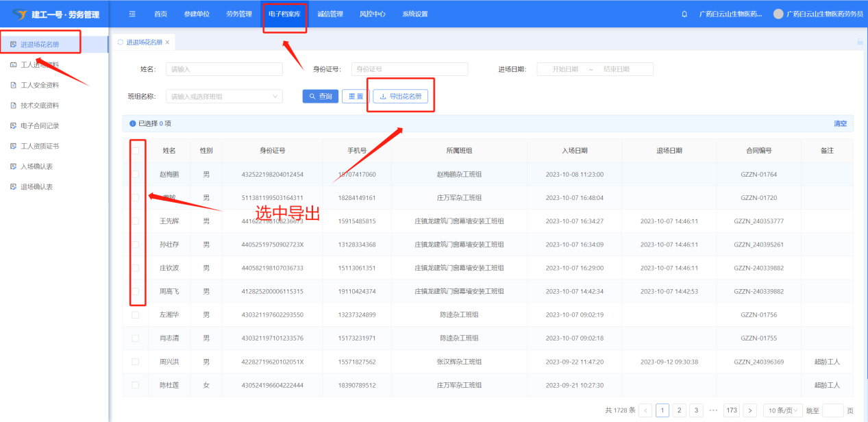This screenshot has width=868, height=422.
Task: Open 电子合同记录 in the sidebar
Action: click(x=40, y=125)
